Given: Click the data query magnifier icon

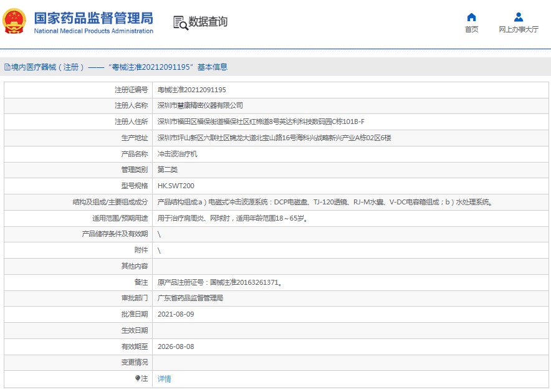Looking at the screenshot, I should click(181, 23).
